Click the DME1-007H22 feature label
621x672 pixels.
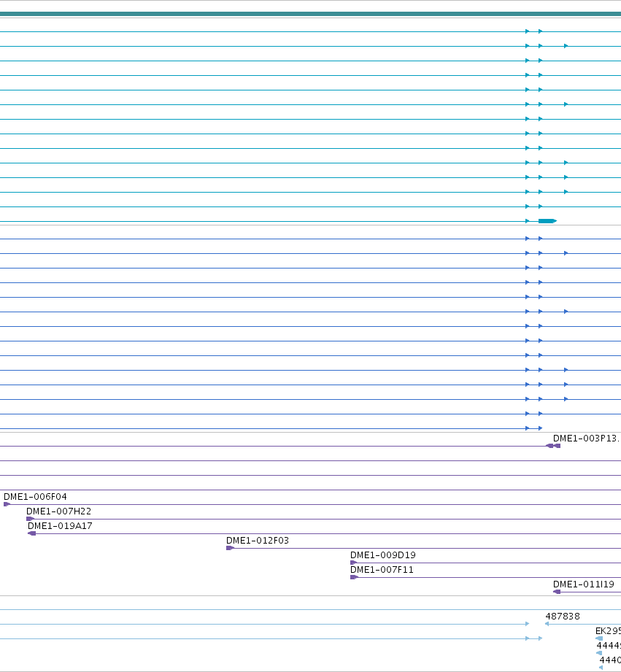click(x=58, y=511)
